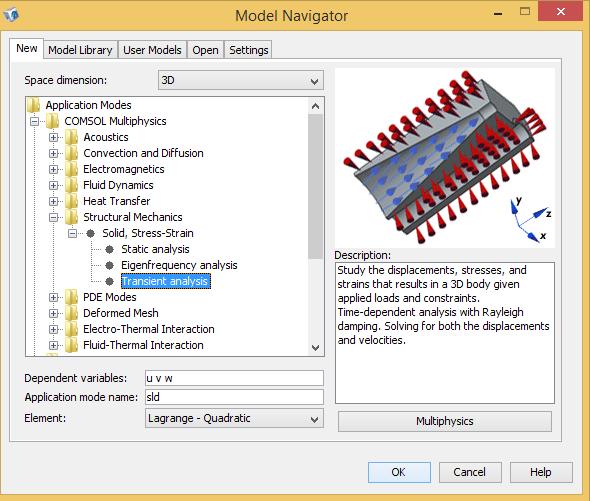This screenshot has height=501, width=590.
Task: Select Eigenfrequency analysis in the tree
Action: (x=179, y=265)
